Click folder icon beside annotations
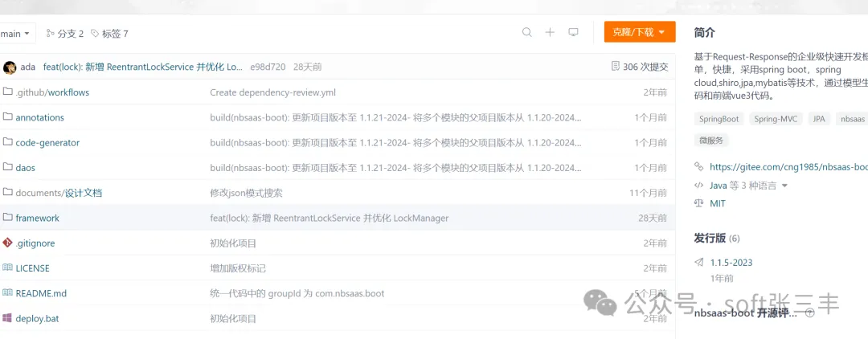The image size is (868, 339). (7, 116)
